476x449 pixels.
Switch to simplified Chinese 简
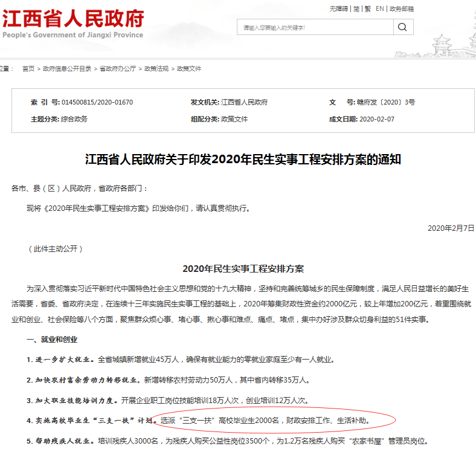click(356, 9)
